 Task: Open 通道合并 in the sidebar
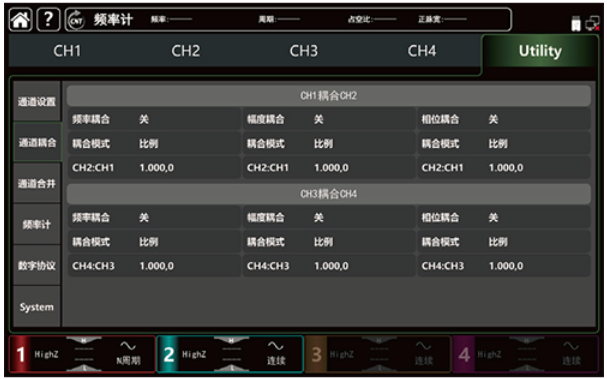37,183
